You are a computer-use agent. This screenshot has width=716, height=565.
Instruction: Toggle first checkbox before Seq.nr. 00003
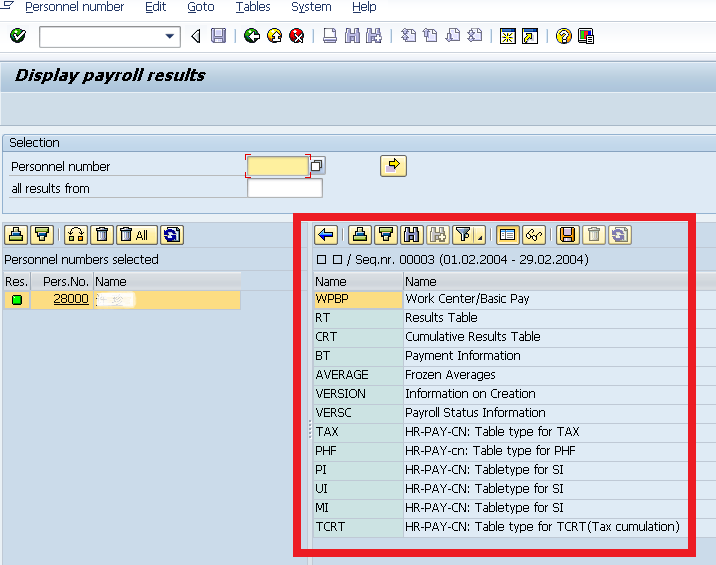tap(321, 259)
